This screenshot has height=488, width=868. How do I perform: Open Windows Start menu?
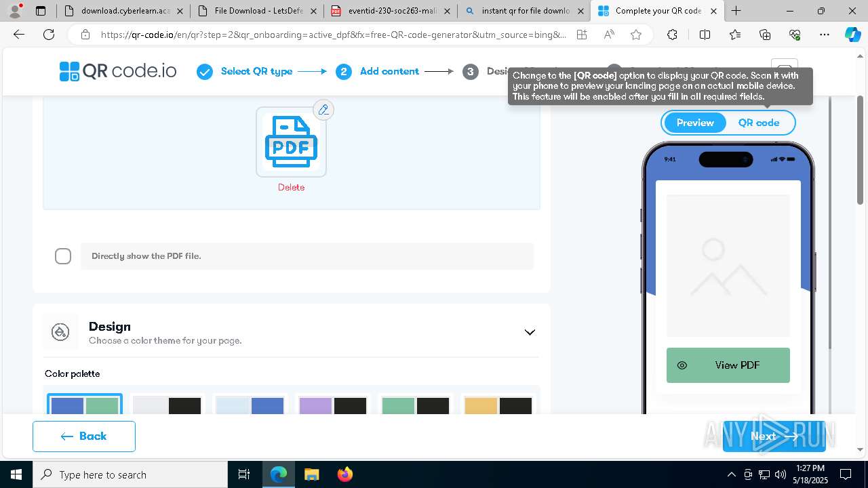tap(16, 474)
